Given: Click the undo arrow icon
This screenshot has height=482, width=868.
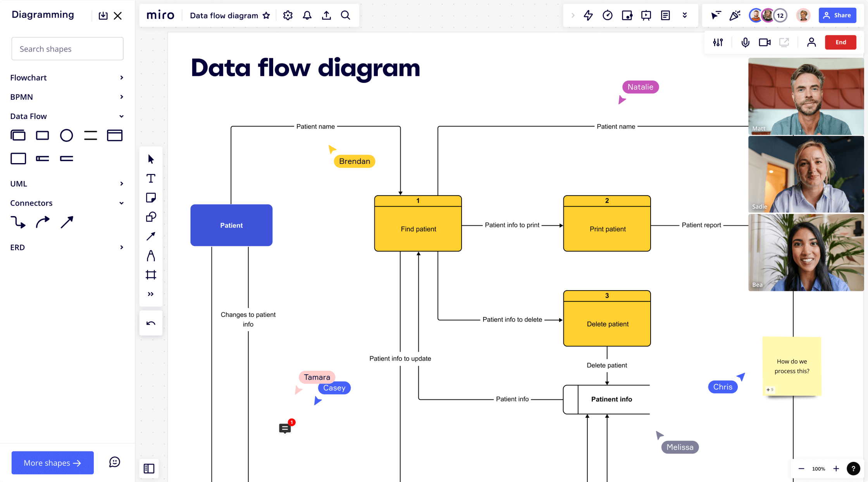Looking at the screenshot, I should pyautogui.click(x=151, y=324).
